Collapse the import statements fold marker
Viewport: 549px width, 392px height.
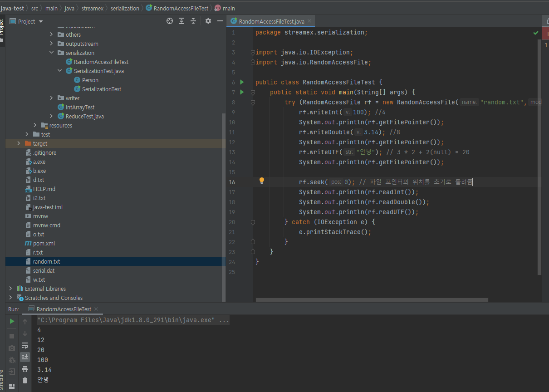253,52
